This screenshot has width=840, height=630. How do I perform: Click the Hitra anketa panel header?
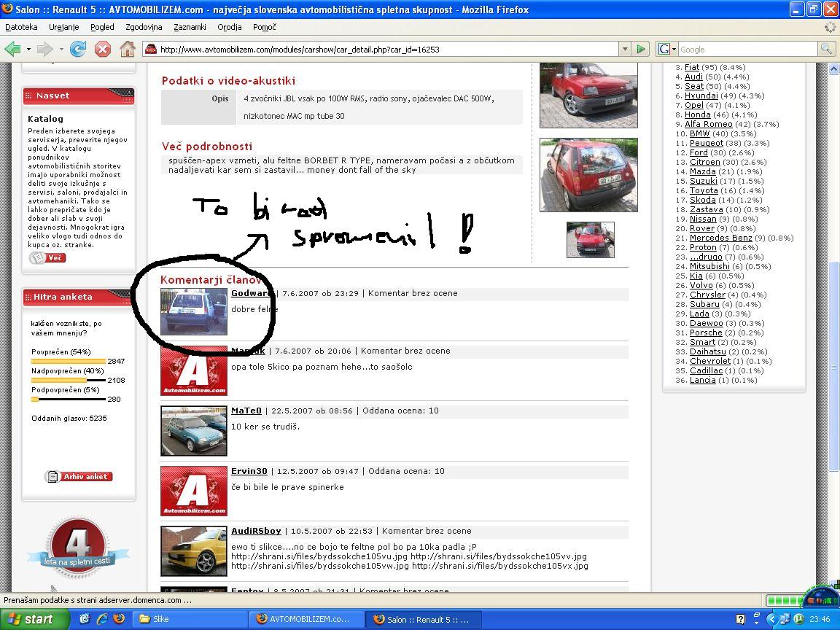[78, 297]
